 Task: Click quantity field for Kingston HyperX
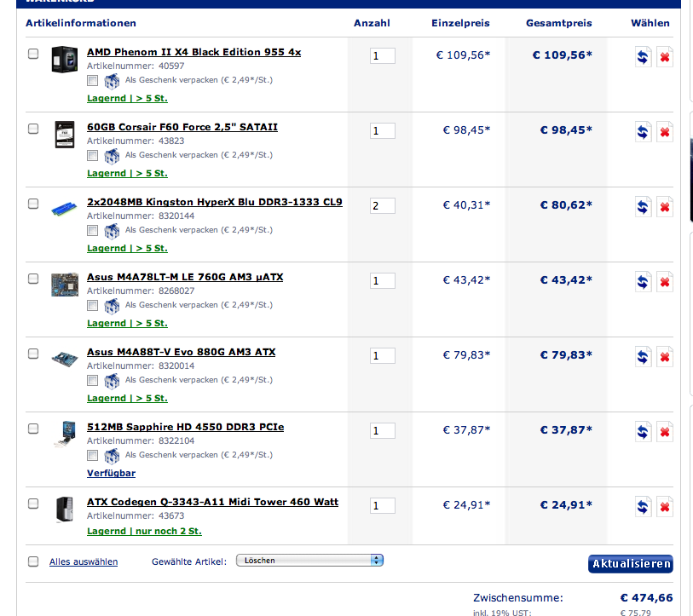[383, 205]
